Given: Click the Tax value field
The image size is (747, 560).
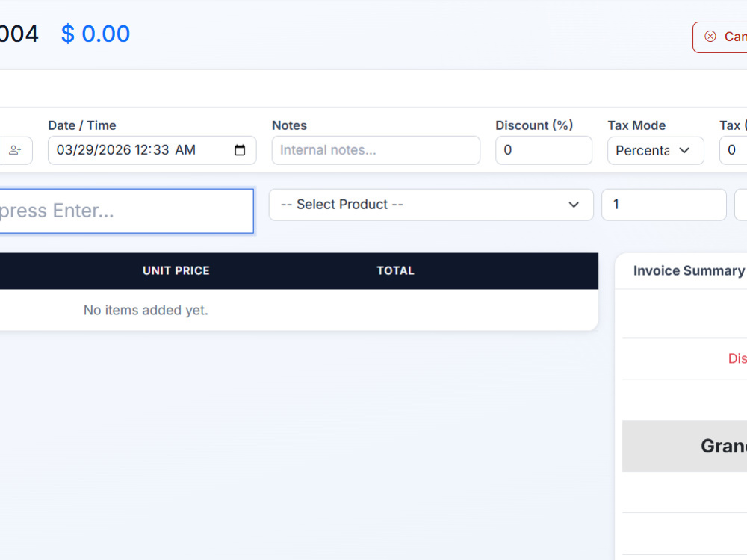Looking at the screenshot, I should tap(734, 151).
